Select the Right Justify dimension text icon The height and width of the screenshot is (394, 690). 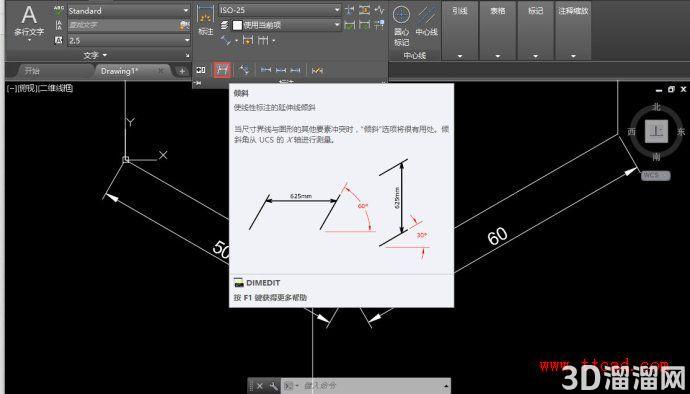tap(295, 70)
